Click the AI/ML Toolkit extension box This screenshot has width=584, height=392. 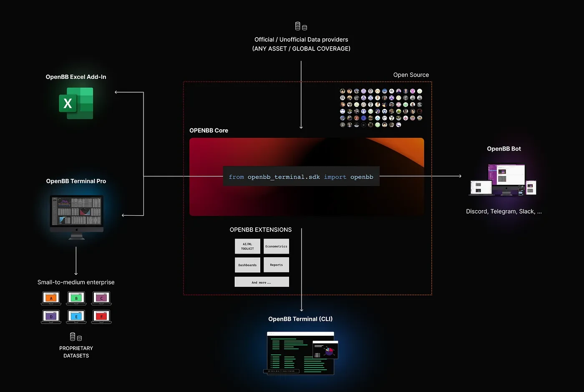(247, 246)
